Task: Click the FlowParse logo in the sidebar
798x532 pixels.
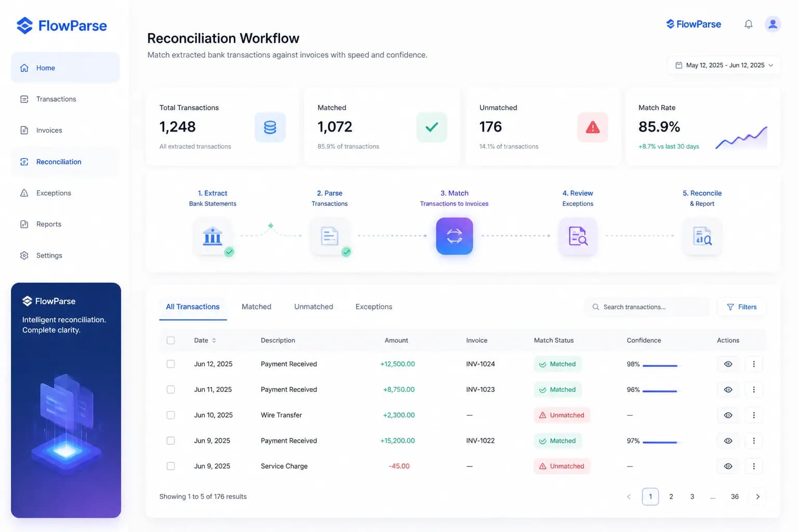Action: coord(61,25)
